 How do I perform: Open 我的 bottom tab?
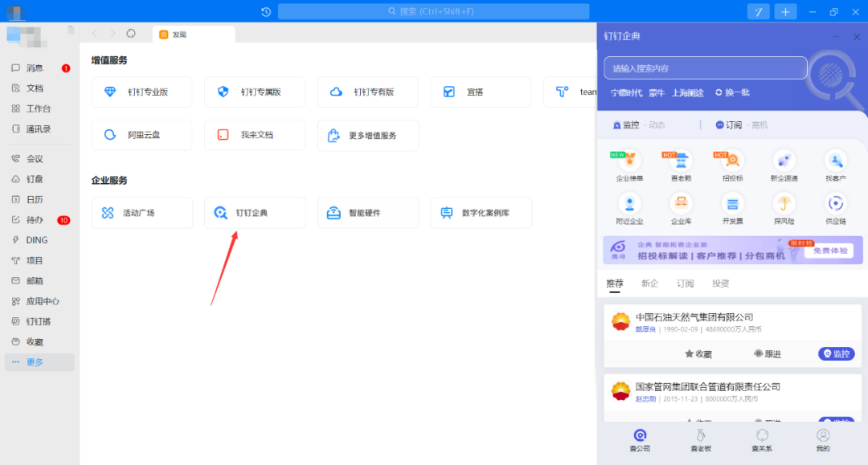[823, 441]
